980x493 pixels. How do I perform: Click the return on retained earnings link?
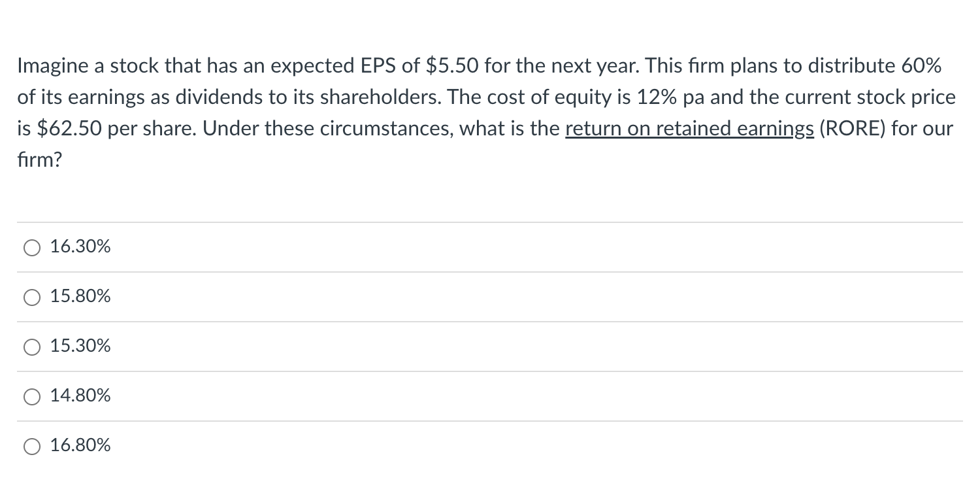(x=688, y=128)
